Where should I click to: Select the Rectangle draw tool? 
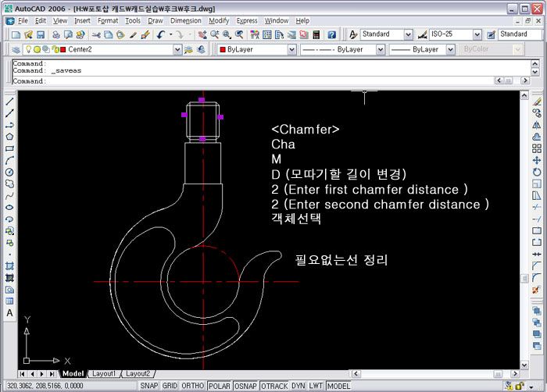(x=9, y=148)
